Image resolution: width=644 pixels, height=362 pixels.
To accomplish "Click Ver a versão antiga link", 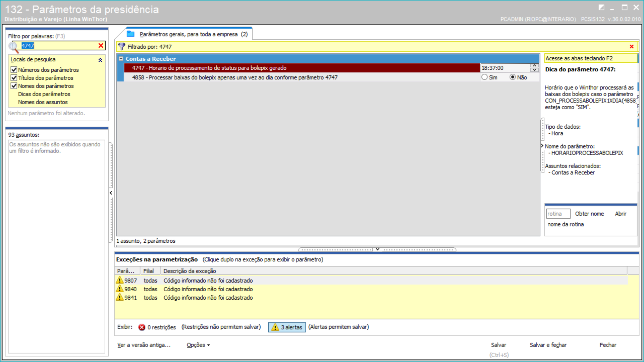I will [144, 345].
